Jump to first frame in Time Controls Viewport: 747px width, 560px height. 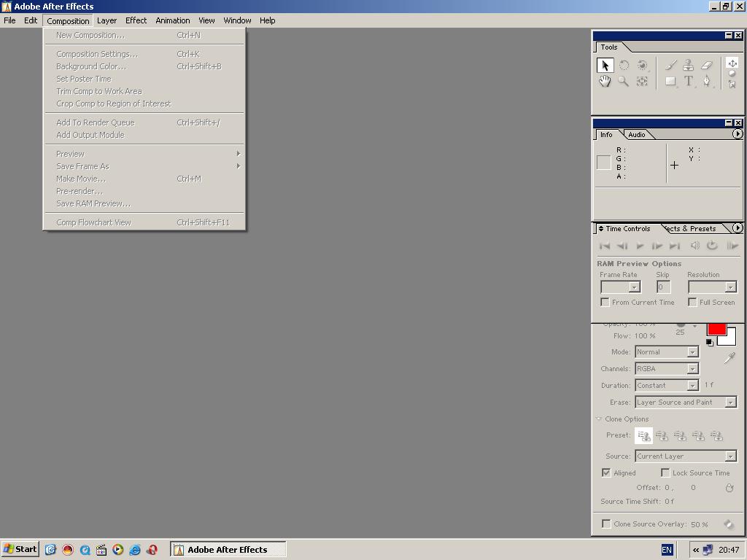[x=605, y=246]
